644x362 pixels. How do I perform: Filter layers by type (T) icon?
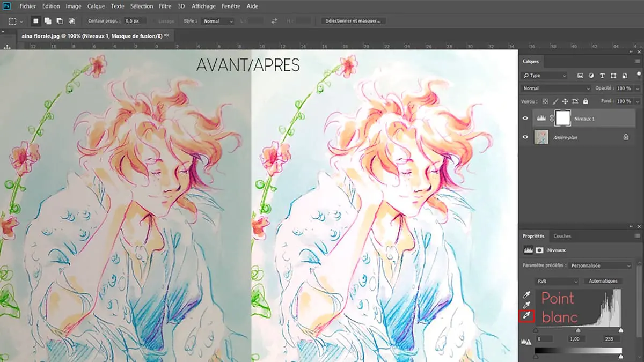602,76
